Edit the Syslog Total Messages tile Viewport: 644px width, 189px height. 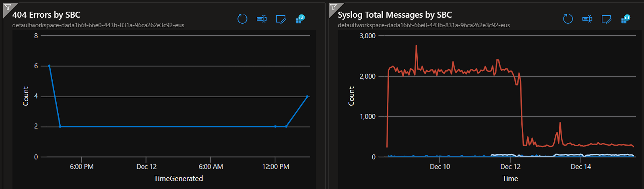[x=607, y=19]
